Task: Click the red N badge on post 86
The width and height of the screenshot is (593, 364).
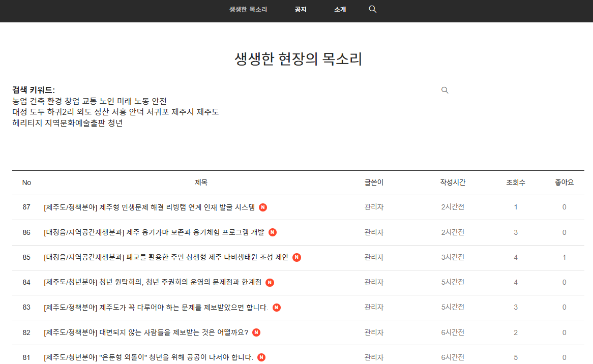Action: point(272,232)
